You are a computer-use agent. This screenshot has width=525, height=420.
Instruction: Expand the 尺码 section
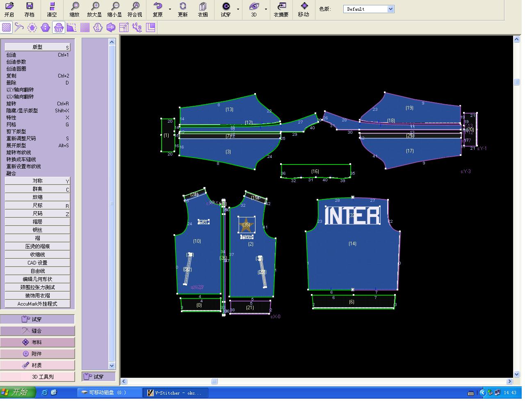38,214
